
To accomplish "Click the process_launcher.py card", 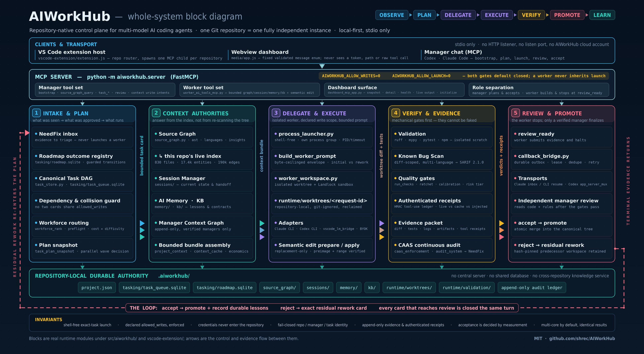I will click(x=322, y=137).
